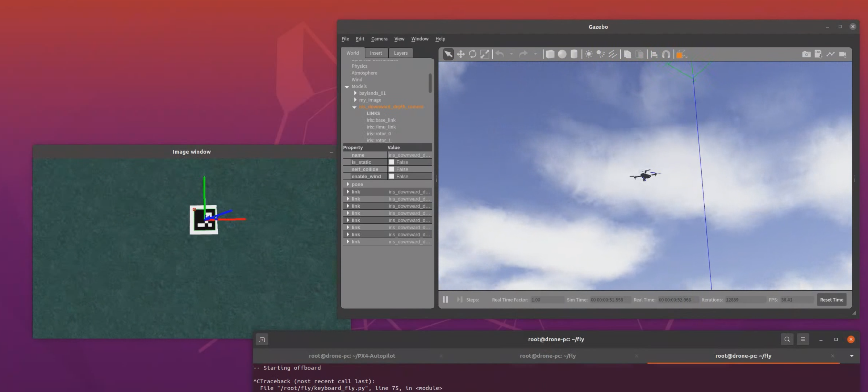Toggle the enable_wind checkbox

pos(391,176)
